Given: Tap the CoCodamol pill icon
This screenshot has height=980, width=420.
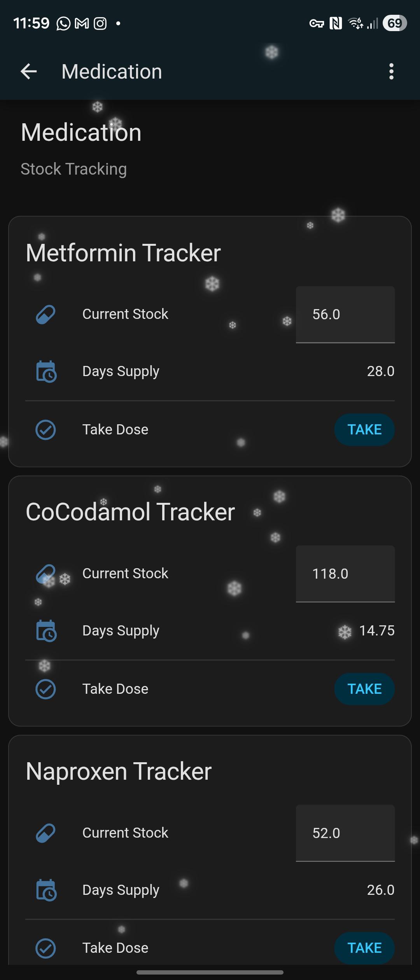Looking at the screenshot, I should (45, 574).
